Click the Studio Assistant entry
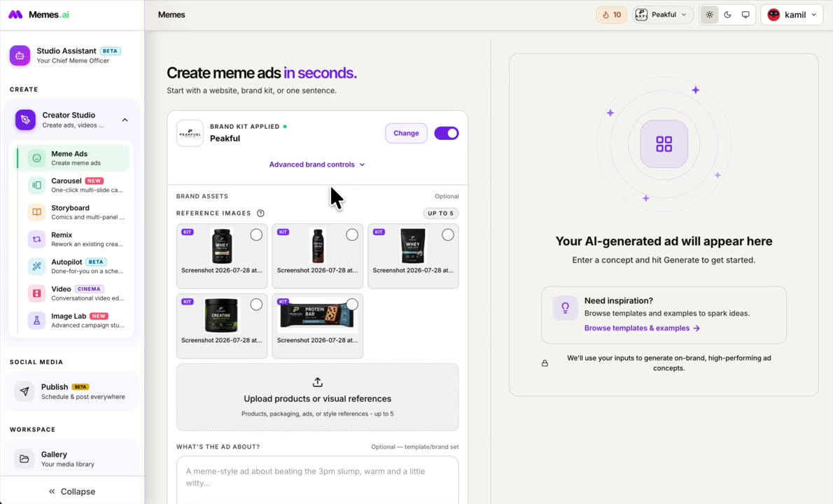Image resolution: width=833 pixels, height=504 pixels. point(71,55)
